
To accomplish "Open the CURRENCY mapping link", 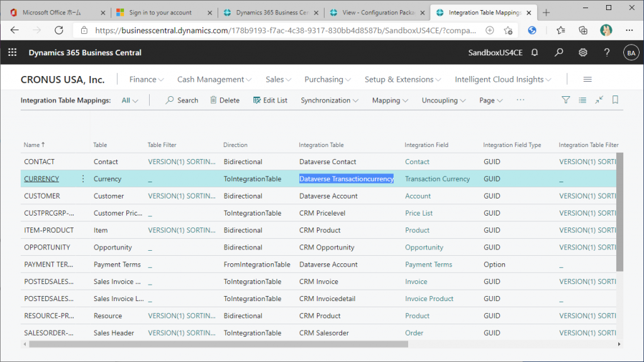I will point(42,178).
